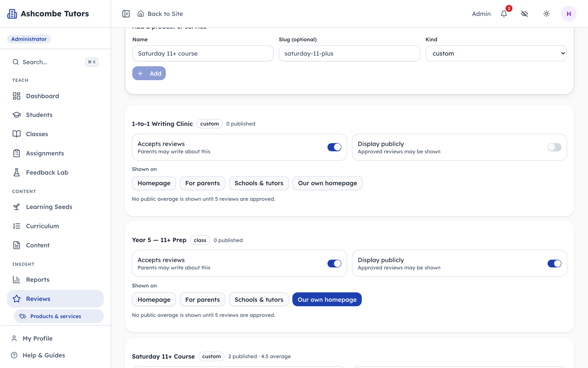This screenshot has height=368, width=588.
Task: Click the Classes book icon
Action: tap(17, 134)
